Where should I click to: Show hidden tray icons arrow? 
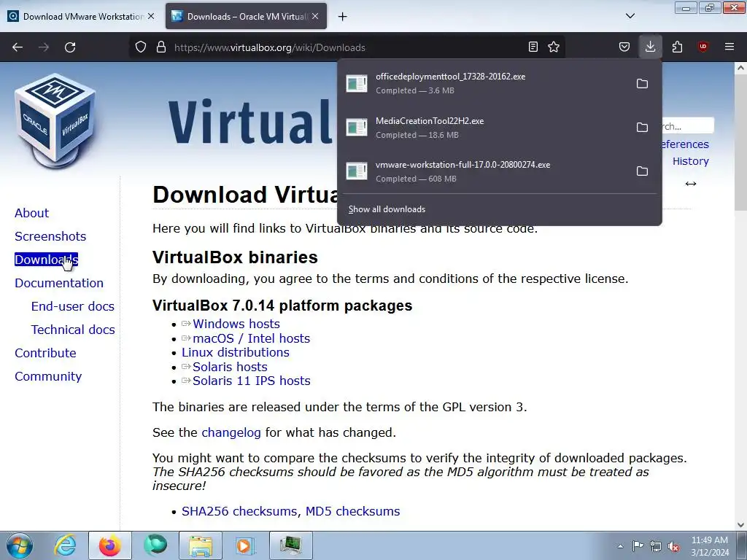(620, 547)
